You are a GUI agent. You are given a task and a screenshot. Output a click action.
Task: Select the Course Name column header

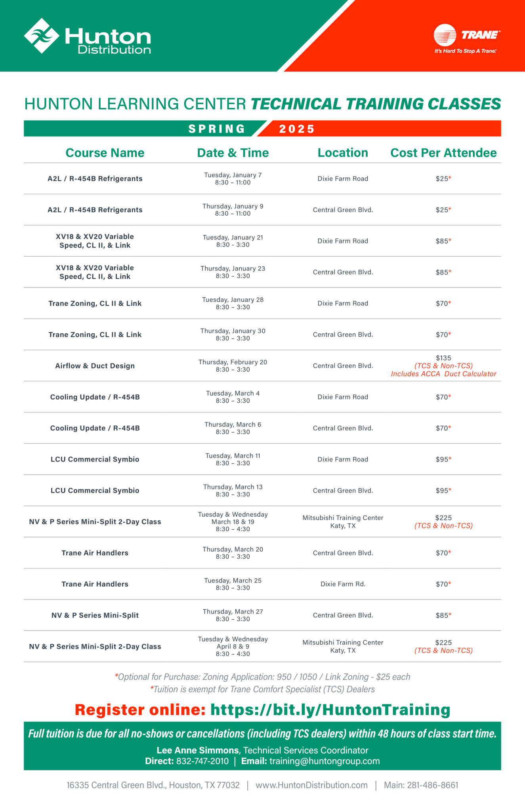[105, 153]
